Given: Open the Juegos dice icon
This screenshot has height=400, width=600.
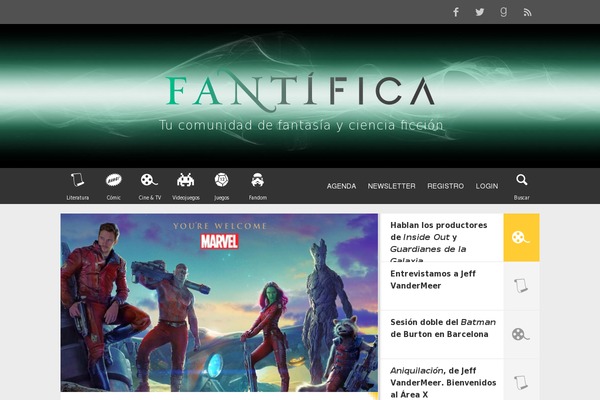Looking at the screenshot, I should click(222, 180).
